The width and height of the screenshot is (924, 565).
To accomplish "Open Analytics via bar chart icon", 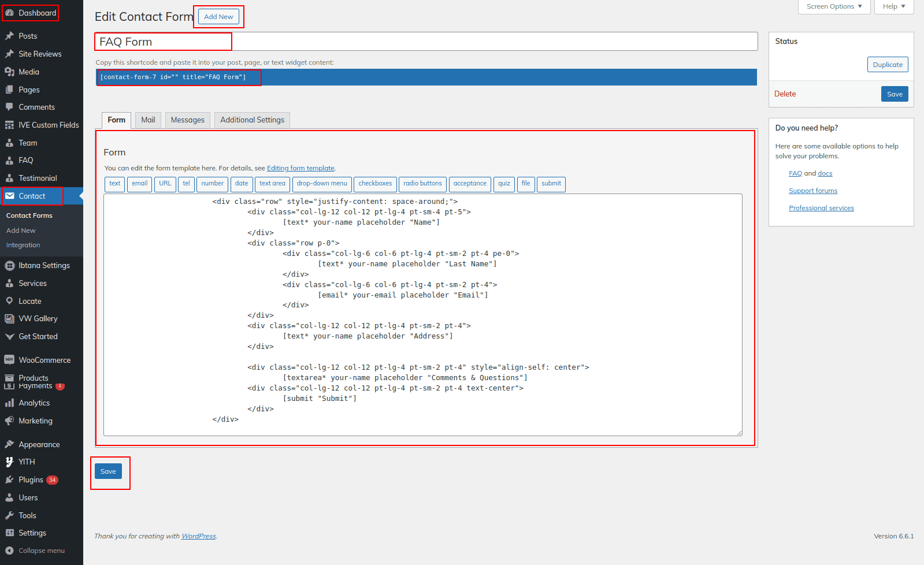I will point(9,403).
